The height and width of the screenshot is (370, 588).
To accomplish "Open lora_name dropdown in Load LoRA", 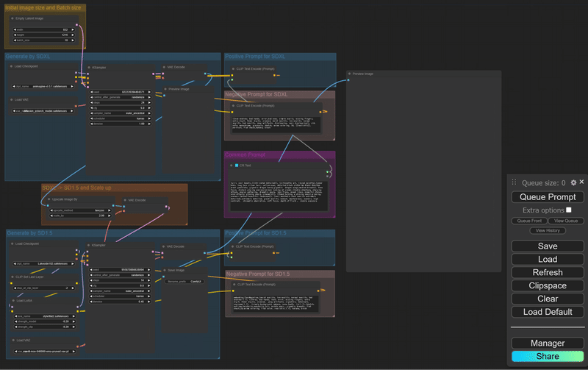I will coord(45,316).
